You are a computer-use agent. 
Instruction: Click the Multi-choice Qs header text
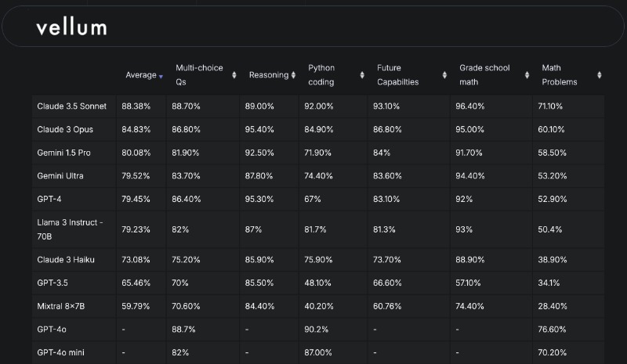199,75
